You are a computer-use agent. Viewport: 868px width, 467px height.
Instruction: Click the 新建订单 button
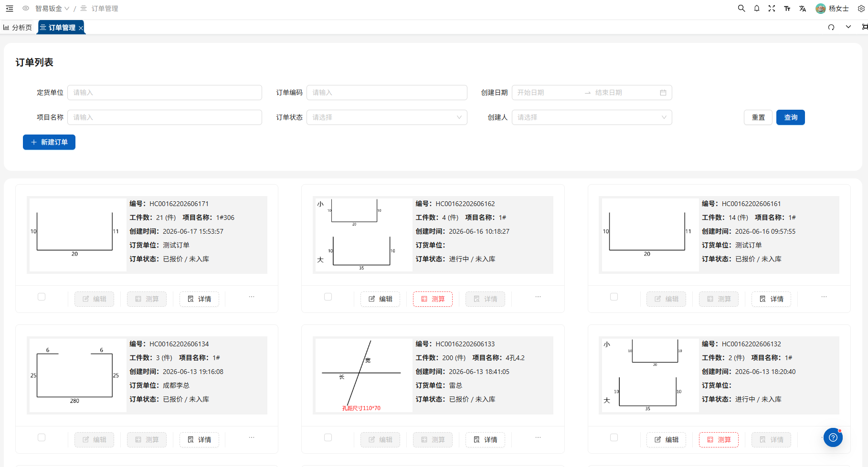click(x=49, y=142)
